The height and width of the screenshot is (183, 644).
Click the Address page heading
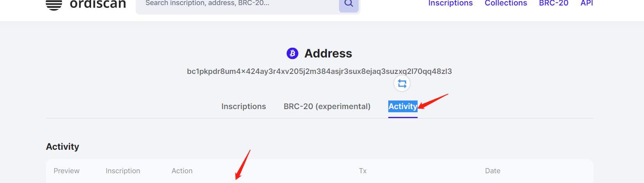click(328, 53)
